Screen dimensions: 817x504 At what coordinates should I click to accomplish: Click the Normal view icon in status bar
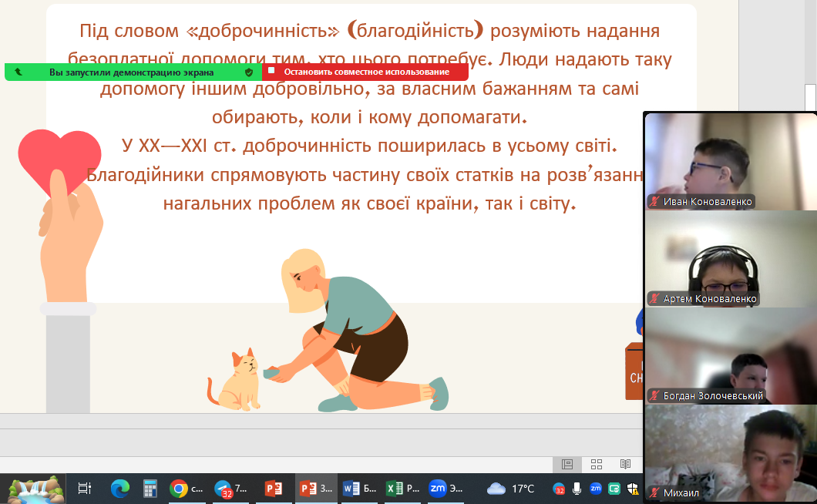[x=567, y=464]
